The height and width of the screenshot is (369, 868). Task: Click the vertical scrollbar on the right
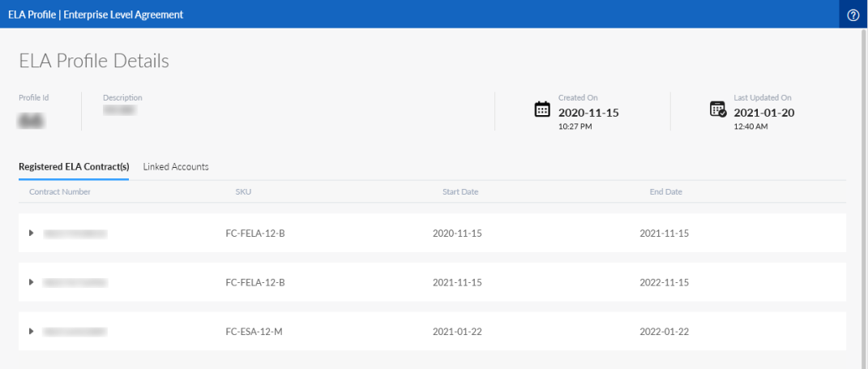click(864, 198)
